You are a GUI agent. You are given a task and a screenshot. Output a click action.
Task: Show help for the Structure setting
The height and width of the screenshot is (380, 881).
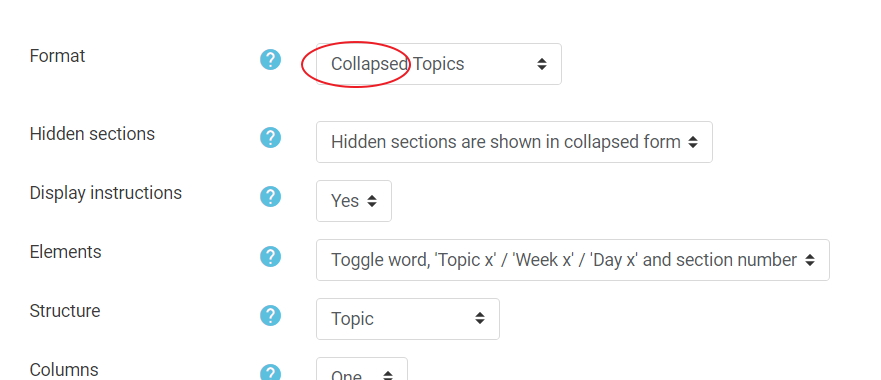[270, 315]
